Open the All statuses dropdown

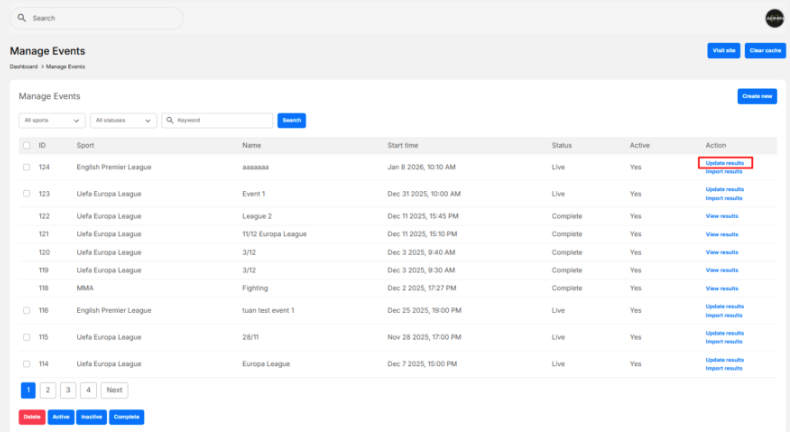click(x=123, y=120)
